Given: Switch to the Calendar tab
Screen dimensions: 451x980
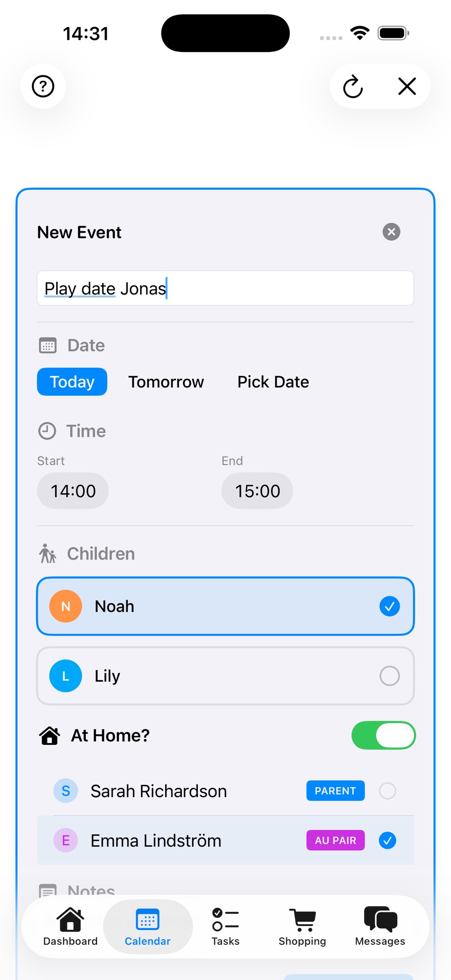Looking at the screenshot, I should click(147, 926).
